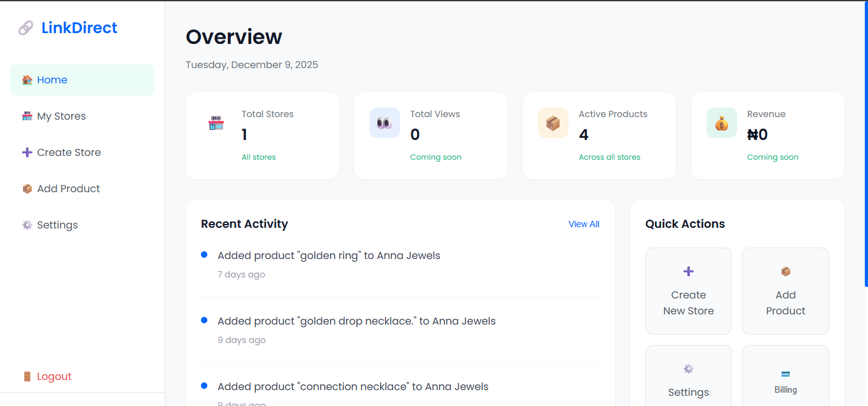Click the View All link
The height and width of the screenshot is (406, 868).
point(584,224)
